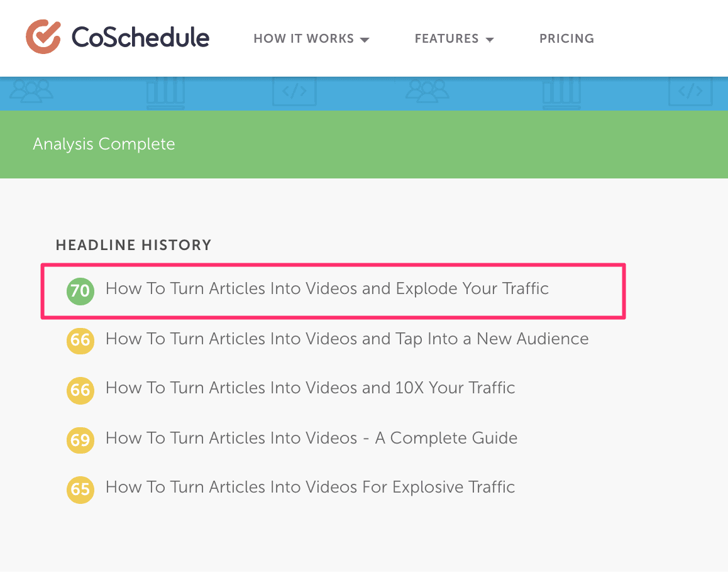Select the 69 score badge beside Complete Guide headline

coord(80,440)
